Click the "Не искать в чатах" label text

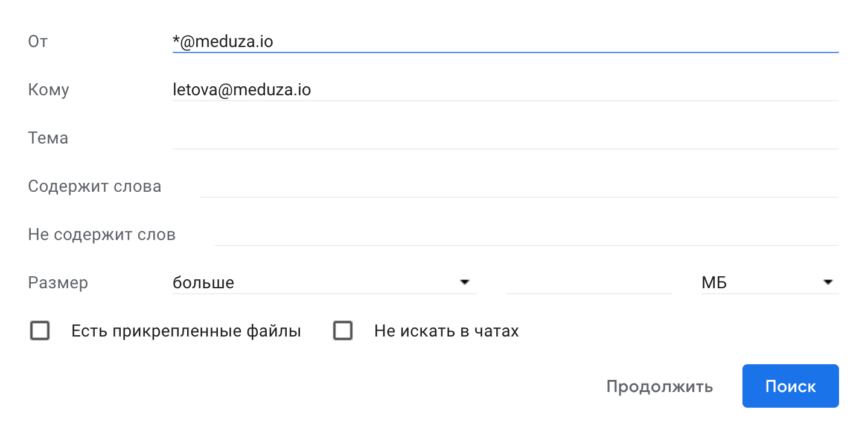446,331
